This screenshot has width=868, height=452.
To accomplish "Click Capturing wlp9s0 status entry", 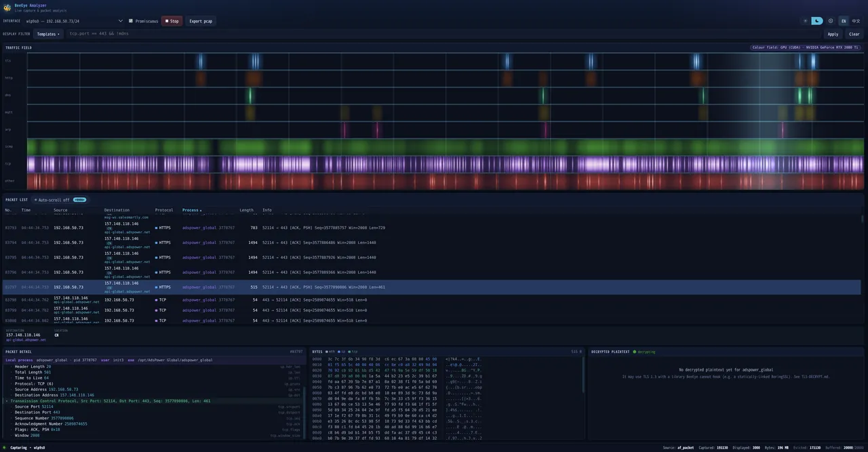I will click(x=28, y=448).
